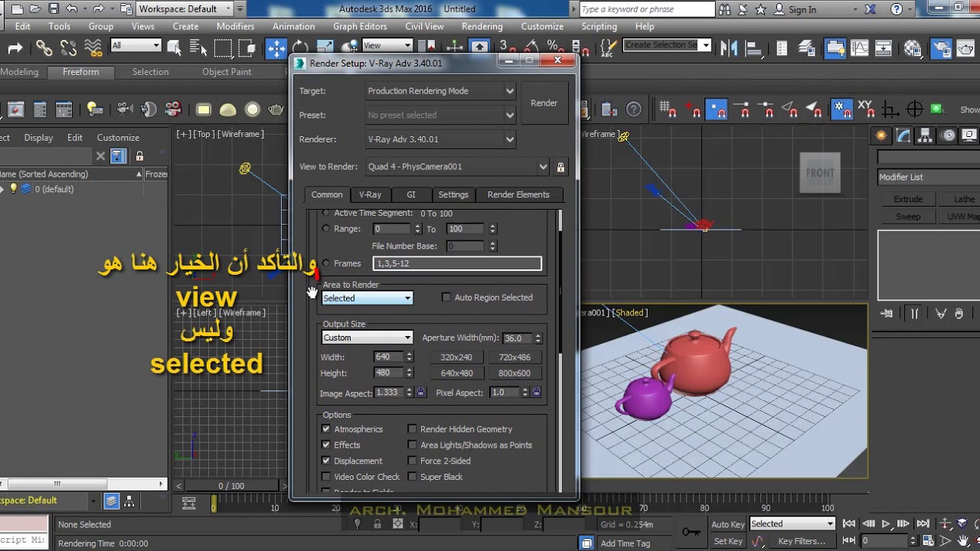Open the View to Render dropdown
The image size is (980, 551).
coord(458,167)
